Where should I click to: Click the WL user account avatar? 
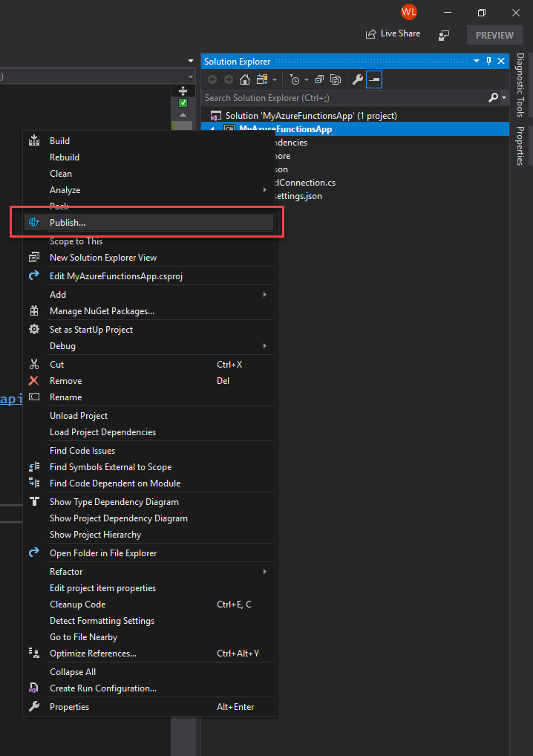pos(409,12)
